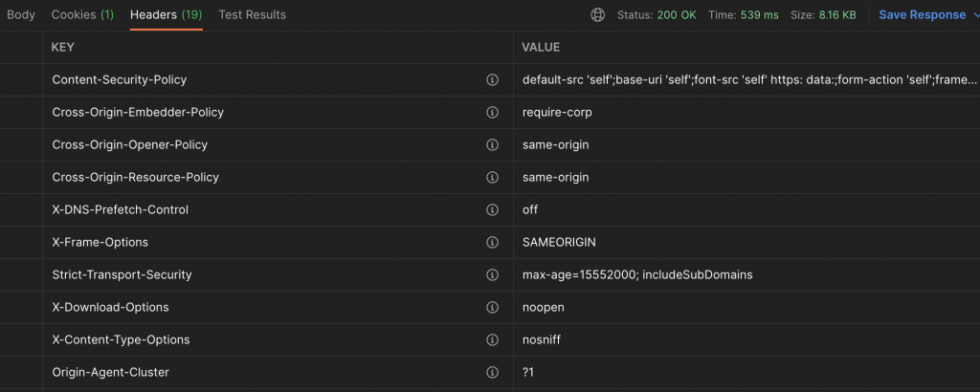The height and width of the screenshot is (392, 980).
Task: Select the Test Results tab
Action: 252,15
